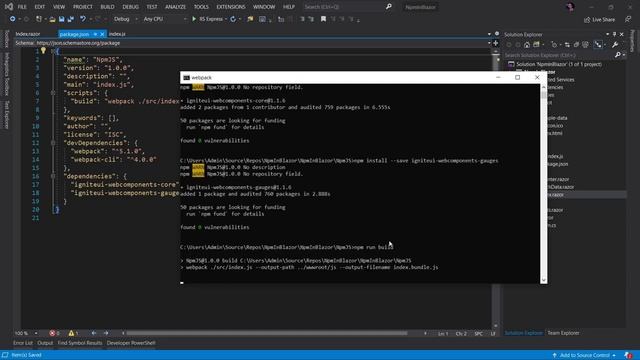Screen dimensions: 640x360
Task: Click the Home icon in Solution Explorer
Action: tap(527, 44)
